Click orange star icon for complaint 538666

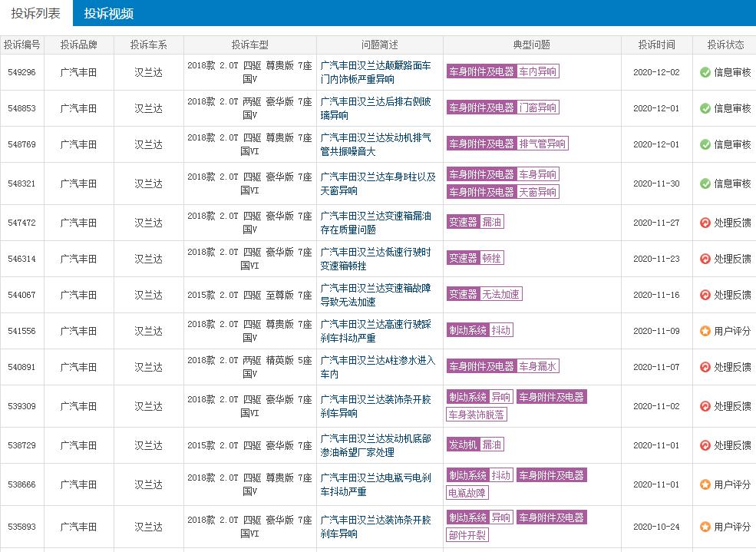click(x=705, y=484)
